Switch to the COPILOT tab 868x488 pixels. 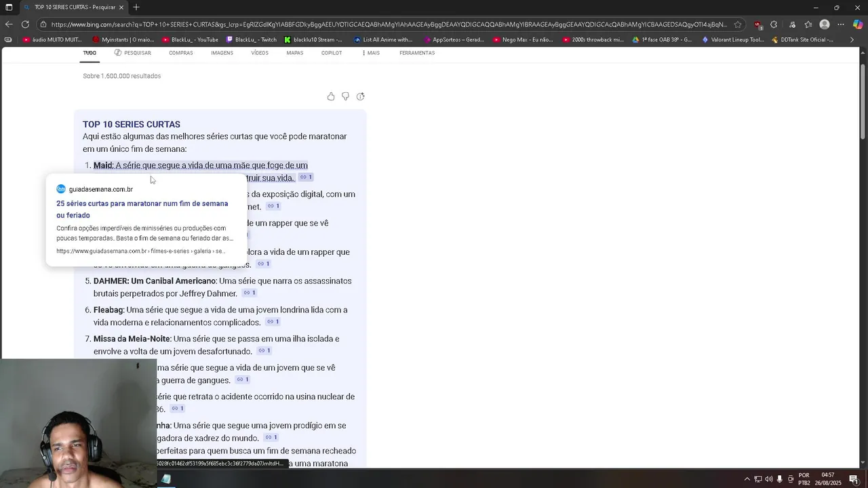[x=332, y=53]
